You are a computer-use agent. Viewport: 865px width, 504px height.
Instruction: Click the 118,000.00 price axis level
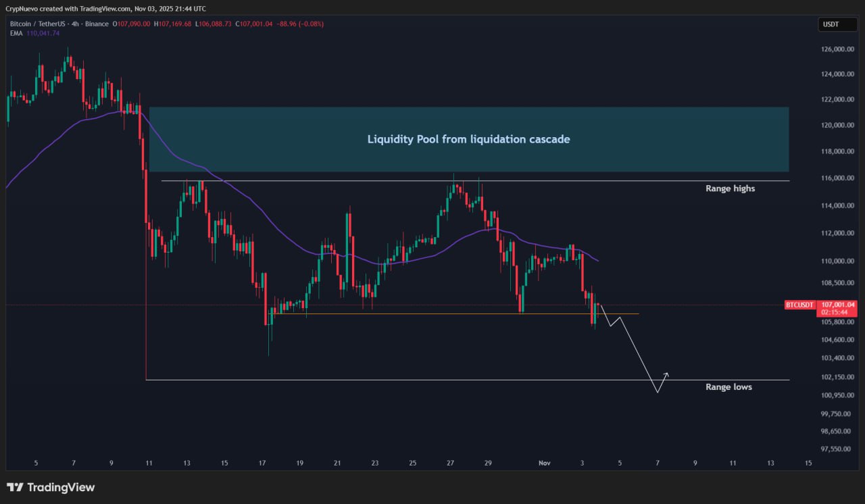pyautogui.click(x=837, y=151)
